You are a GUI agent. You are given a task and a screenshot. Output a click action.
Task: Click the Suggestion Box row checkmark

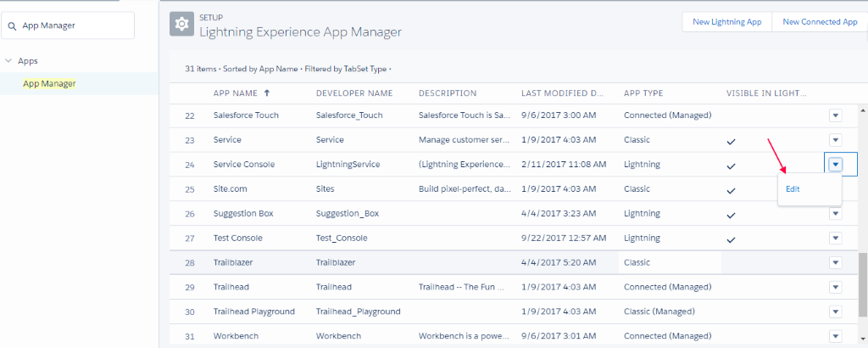tap(731, 214)
